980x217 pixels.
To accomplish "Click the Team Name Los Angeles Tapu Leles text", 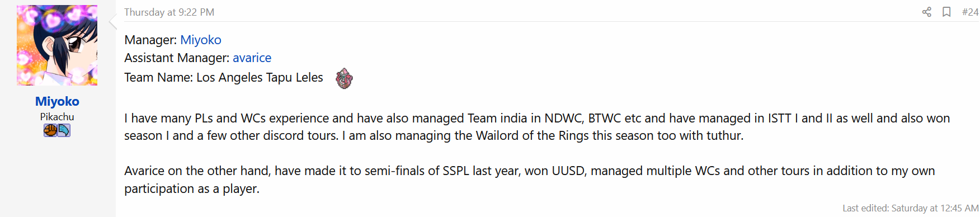I will coord(224,77).
